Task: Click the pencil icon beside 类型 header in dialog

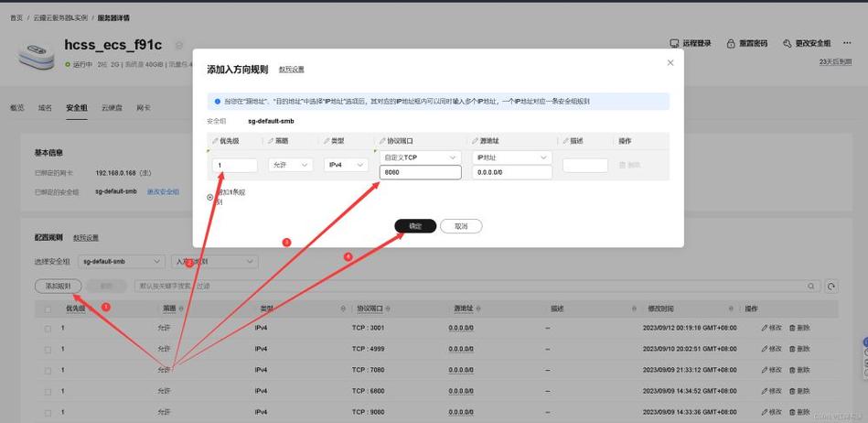Action: [327, 141]
